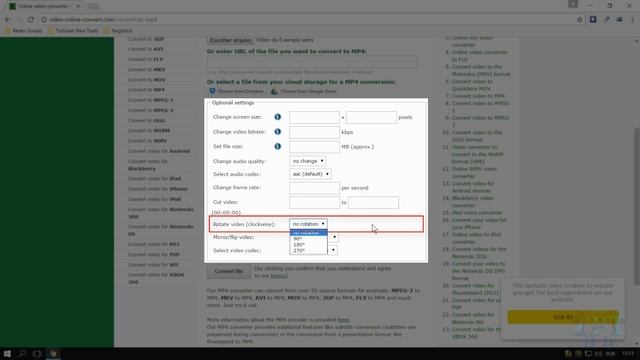
Task: Open the Negócios bookmark folder
Action: pyautogui.click(x=118, y=31)
